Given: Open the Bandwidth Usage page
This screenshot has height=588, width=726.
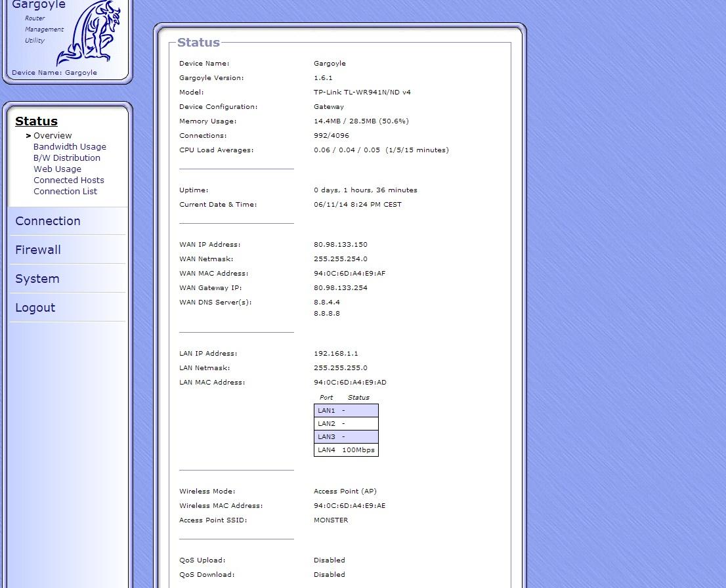Looking at the screenshot, I should [x=70, y=147].
